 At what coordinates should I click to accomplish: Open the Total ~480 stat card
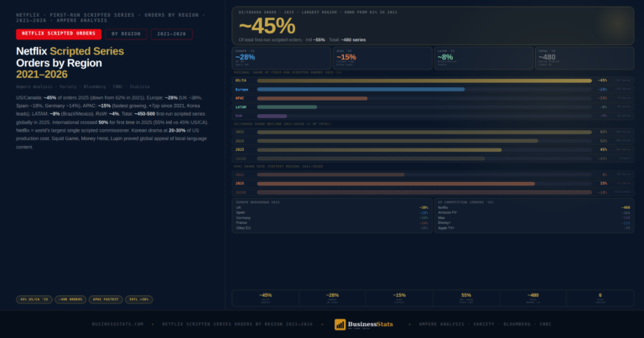tap(584, 58)
